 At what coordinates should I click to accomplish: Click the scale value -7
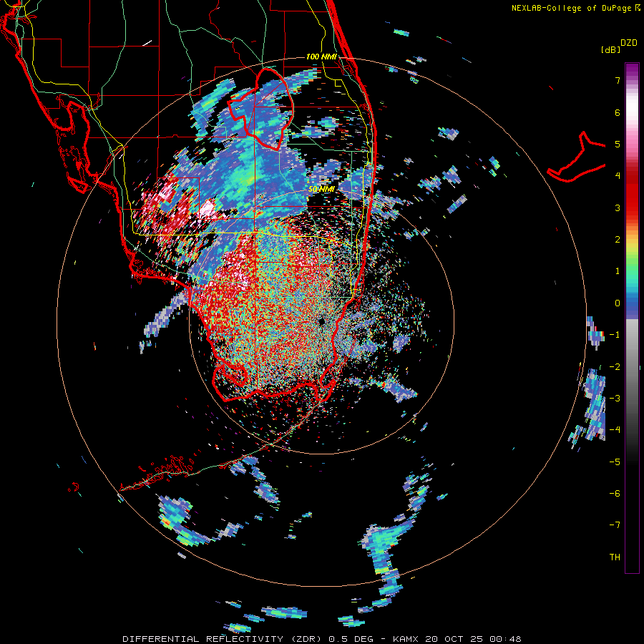click(615, 525)
